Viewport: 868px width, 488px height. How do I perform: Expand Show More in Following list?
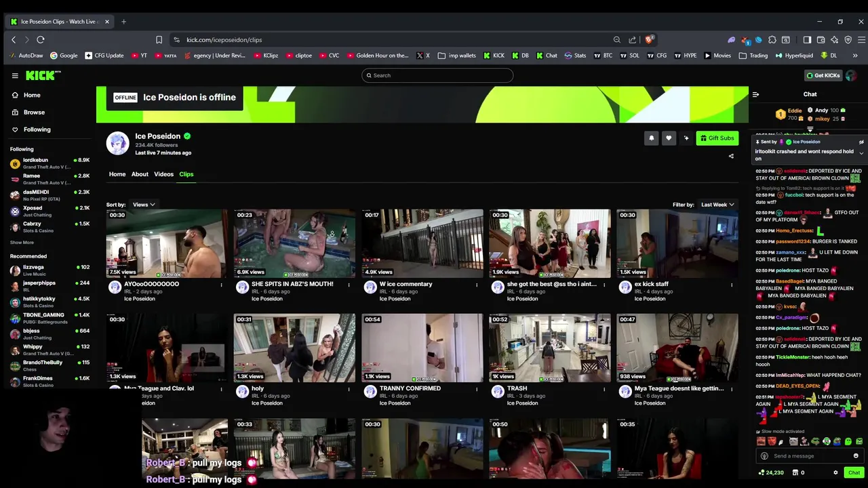pyautogui.click(x=22, y=242)
